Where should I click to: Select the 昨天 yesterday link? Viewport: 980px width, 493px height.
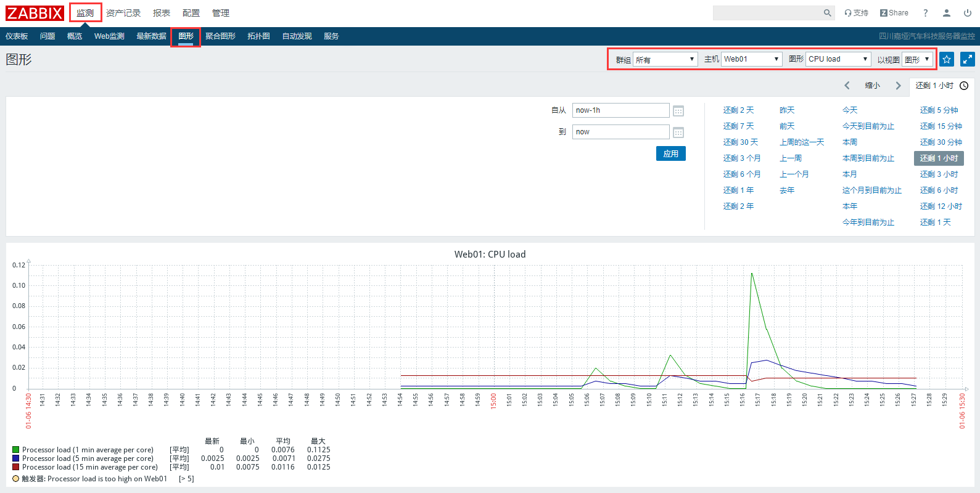click(787, 110)
